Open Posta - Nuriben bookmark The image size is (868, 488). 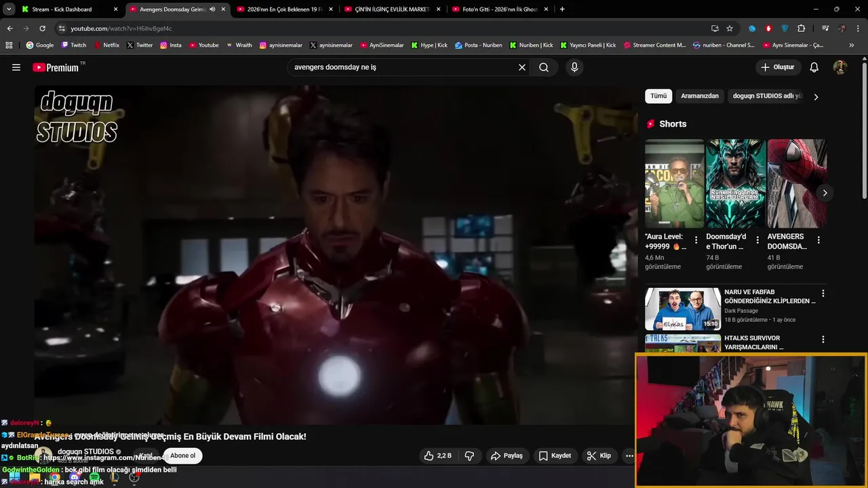(x=479, y=45)
